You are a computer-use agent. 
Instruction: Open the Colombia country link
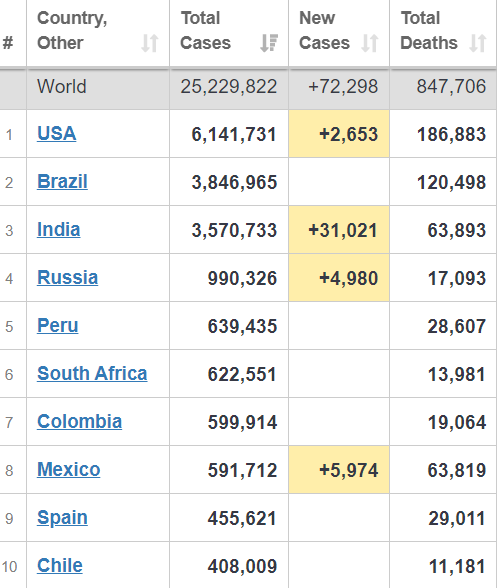80,422
